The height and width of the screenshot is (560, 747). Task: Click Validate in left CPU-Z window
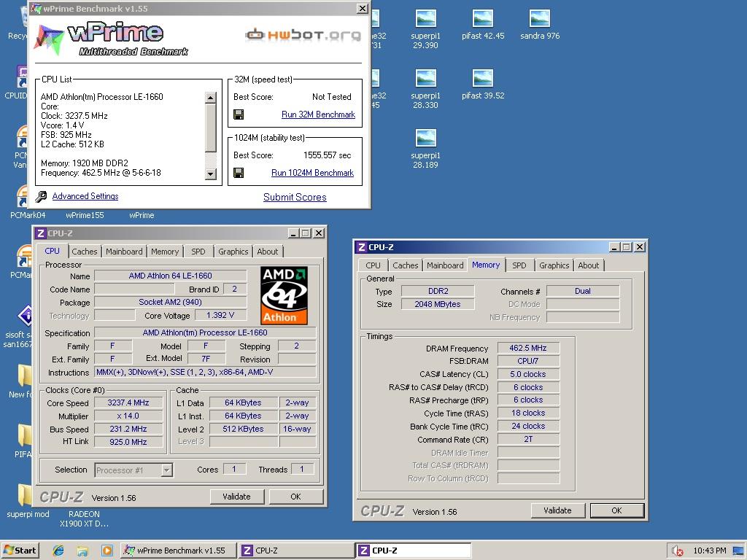pos(237,497)
